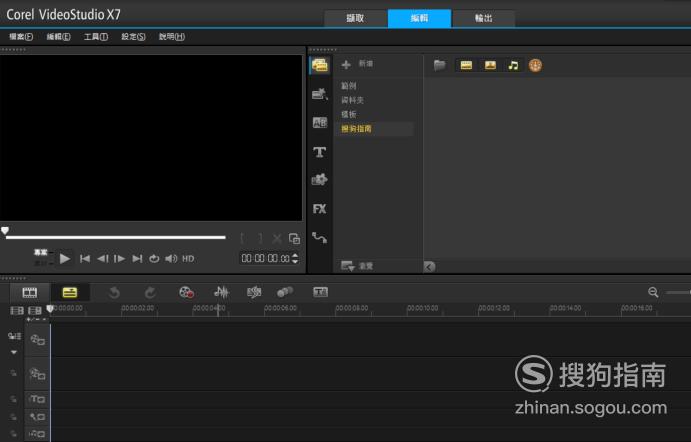
Task: Step to next frame
Action: tap(119, 259)
